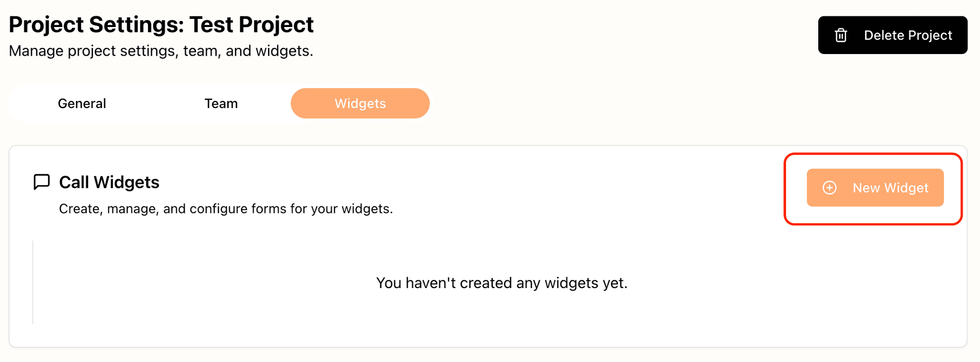
Task: Open the Team tab
Action: click(x=221, y=103)
